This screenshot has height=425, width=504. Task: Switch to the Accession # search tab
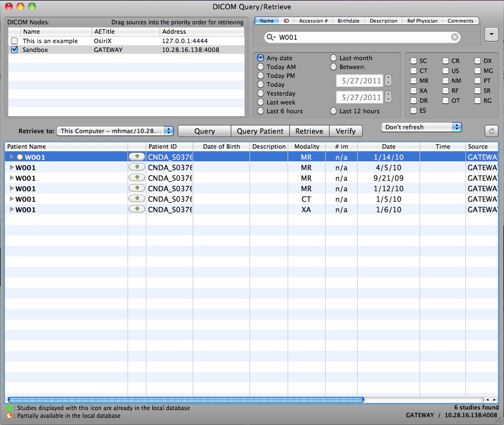(314, 21)
